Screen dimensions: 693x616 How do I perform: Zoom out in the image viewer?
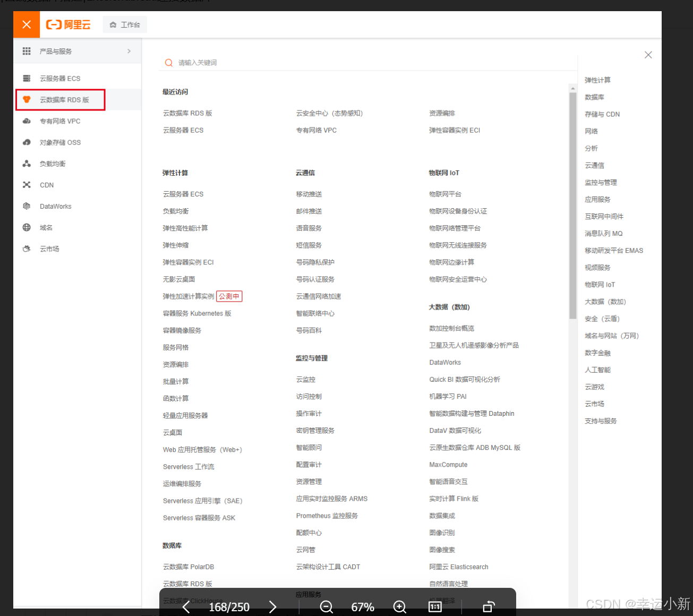click(326, 607)
